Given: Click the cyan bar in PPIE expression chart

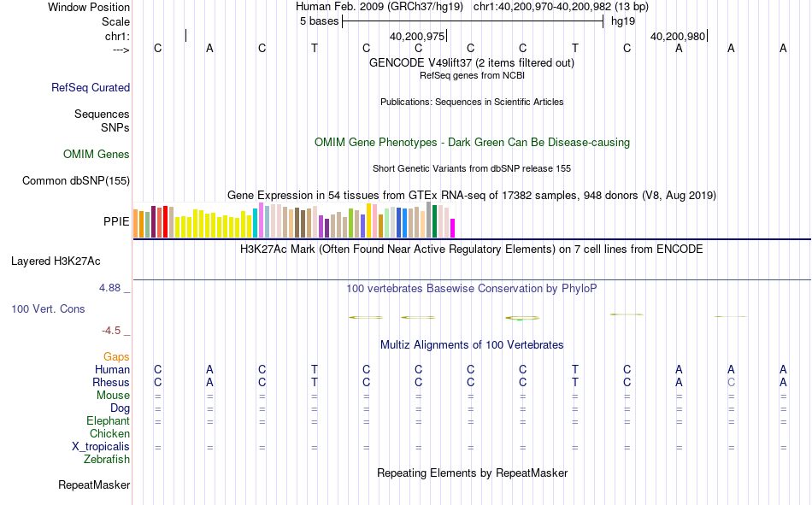Looking at the screenshot, I should [x=256, y=223].
